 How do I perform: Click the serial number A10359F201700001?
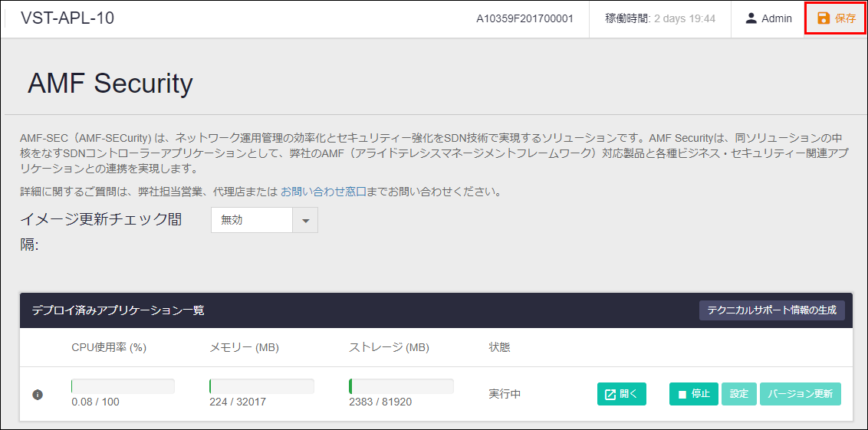click(x=524, y=18)
